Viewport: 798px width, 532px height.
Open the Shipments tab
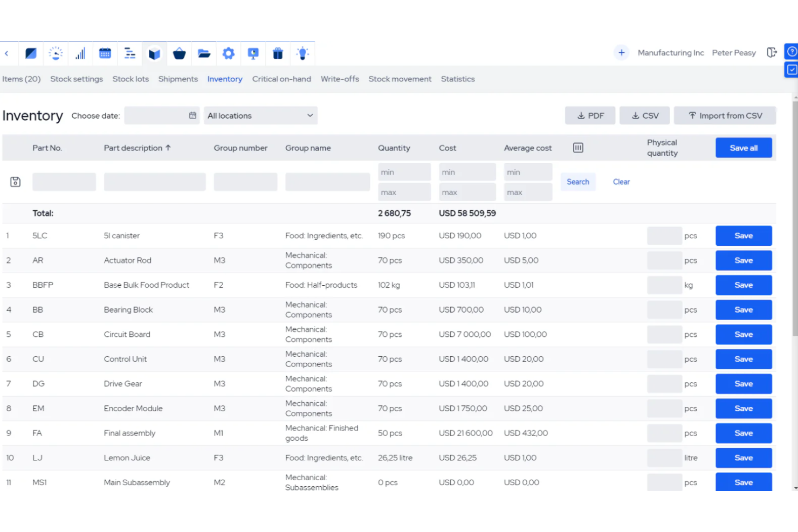178,79
